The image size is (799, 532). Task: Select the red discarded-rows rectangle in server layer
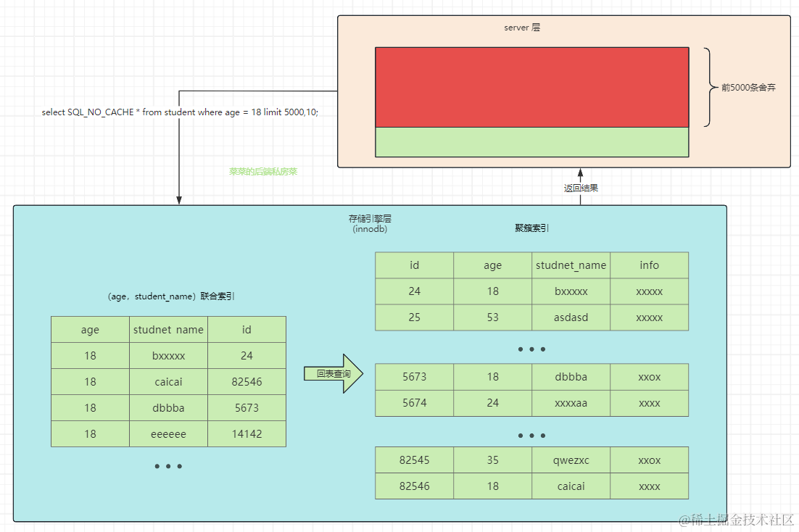coord(532,87)
